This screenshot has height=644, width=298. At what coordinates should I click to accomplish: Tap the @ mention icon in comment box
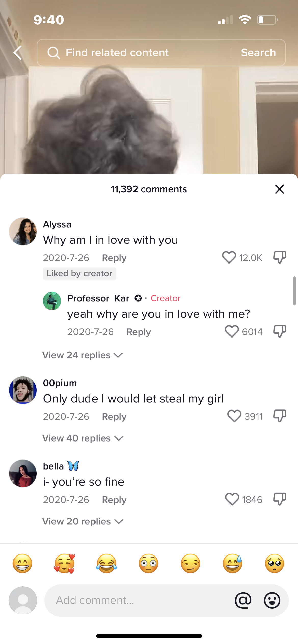(243, 600)
